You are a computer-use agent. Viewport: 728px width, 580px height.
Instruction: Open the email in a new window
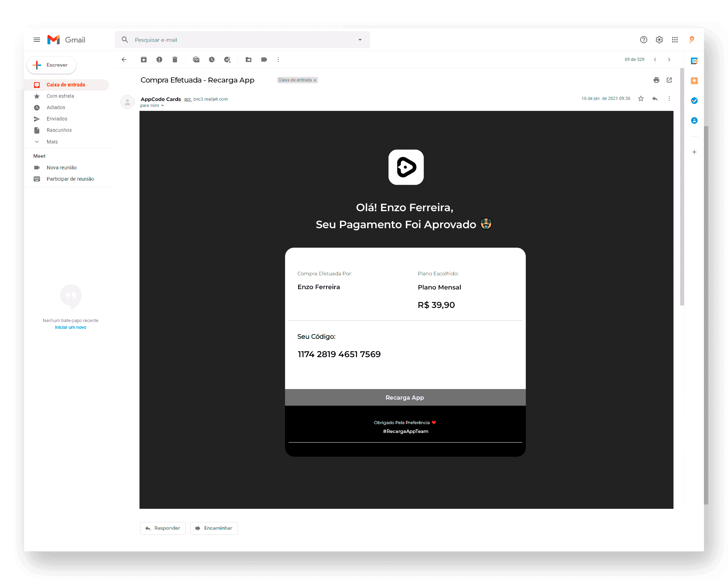point(669,80)
